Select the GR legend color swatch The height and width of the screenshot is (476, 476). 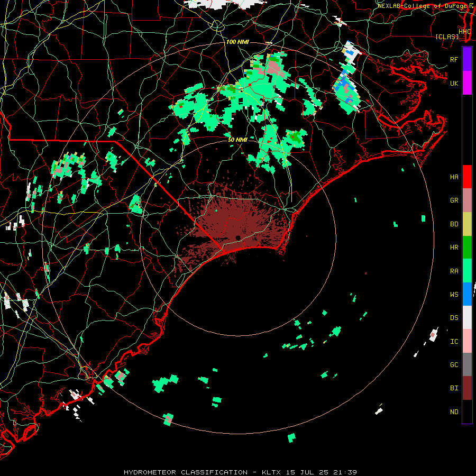coord(467,200)
